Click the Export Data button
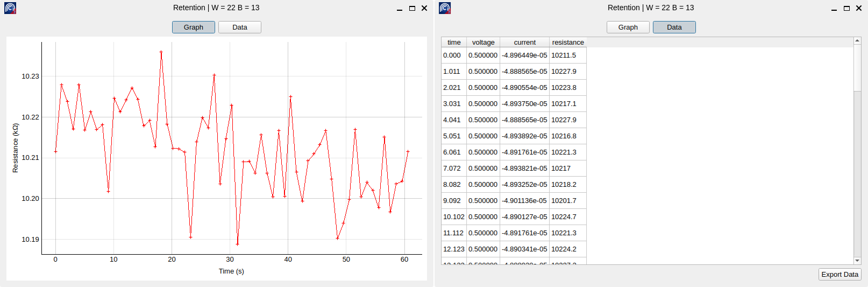Image resolution: width=868 pixels, height=287 pixels. [x=840, y=275]
